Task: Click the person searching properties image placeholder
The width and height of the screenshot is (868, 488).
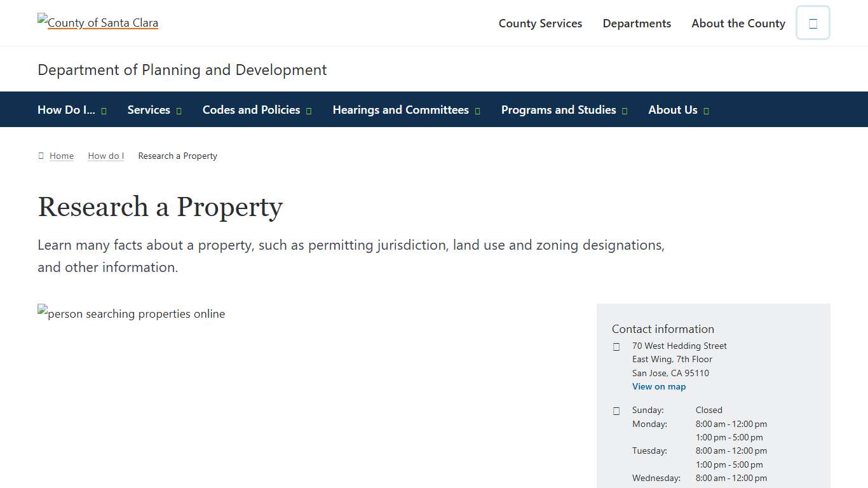Action: [x=131, y=313]
